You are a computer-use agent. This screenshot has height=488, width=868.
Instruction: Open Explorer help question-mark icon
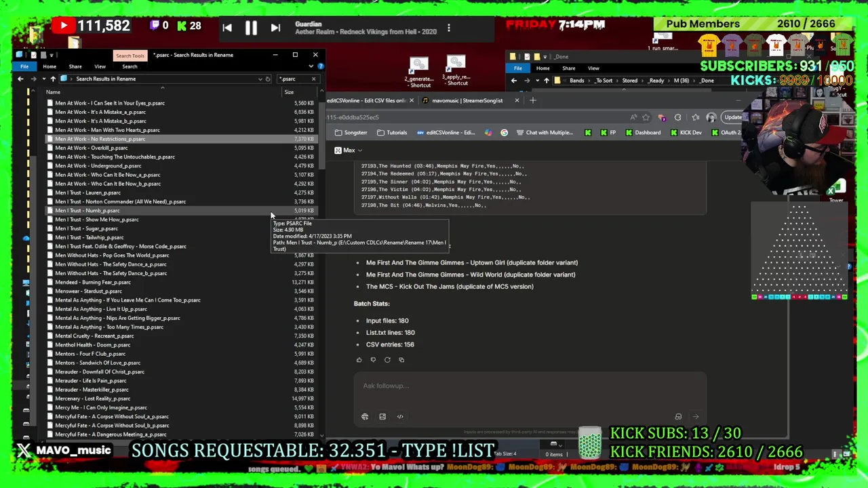320,66
